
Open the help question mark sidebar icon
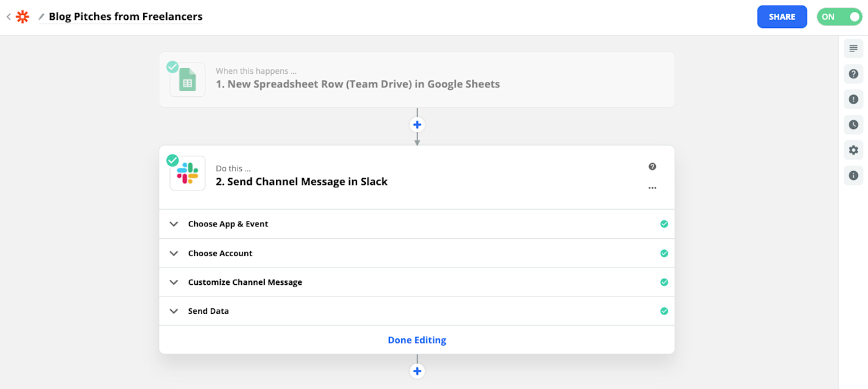coord(854,74)
